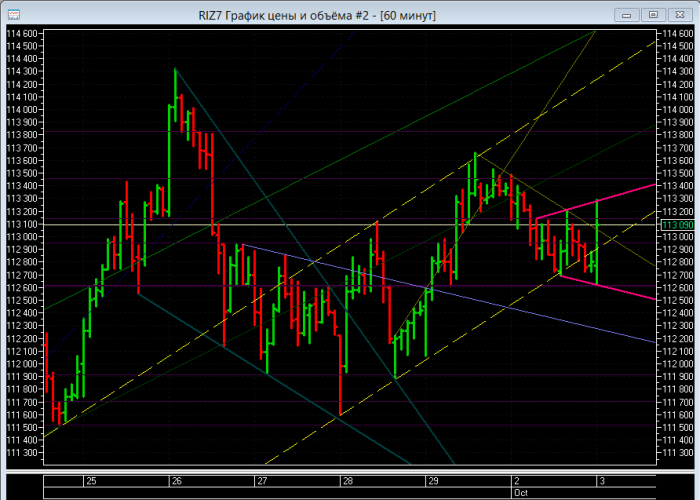This screenshot has height=500, width=700.
Task: Click 112 500 on the left price scale
Action: [22, 300]
